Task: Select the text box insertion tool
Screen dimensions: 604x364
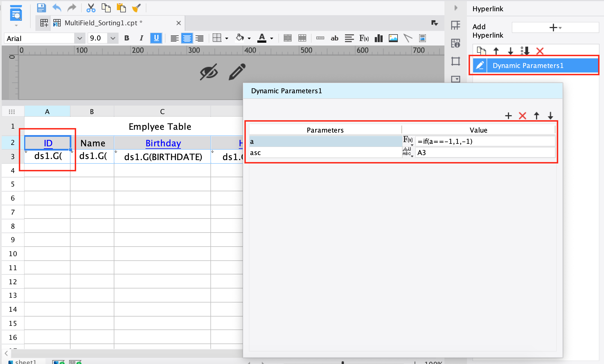Action: (x=334, y=38)
